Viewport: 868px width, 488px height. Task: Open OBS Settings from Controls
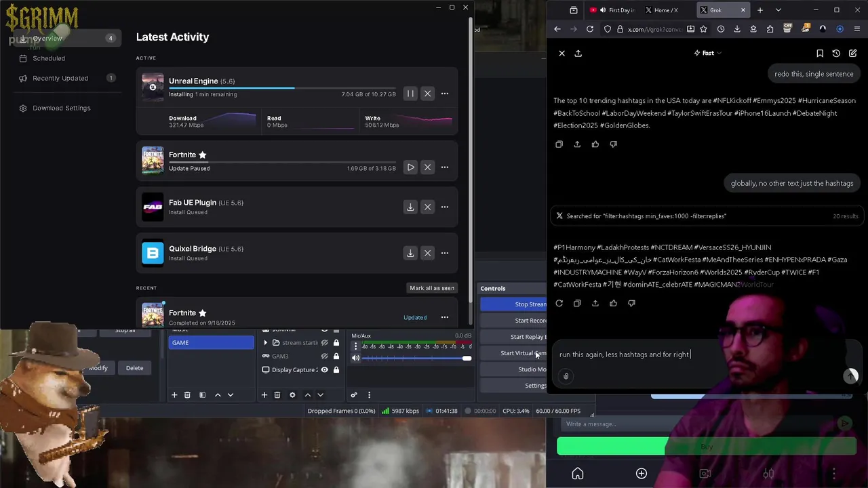coord(513,386)
